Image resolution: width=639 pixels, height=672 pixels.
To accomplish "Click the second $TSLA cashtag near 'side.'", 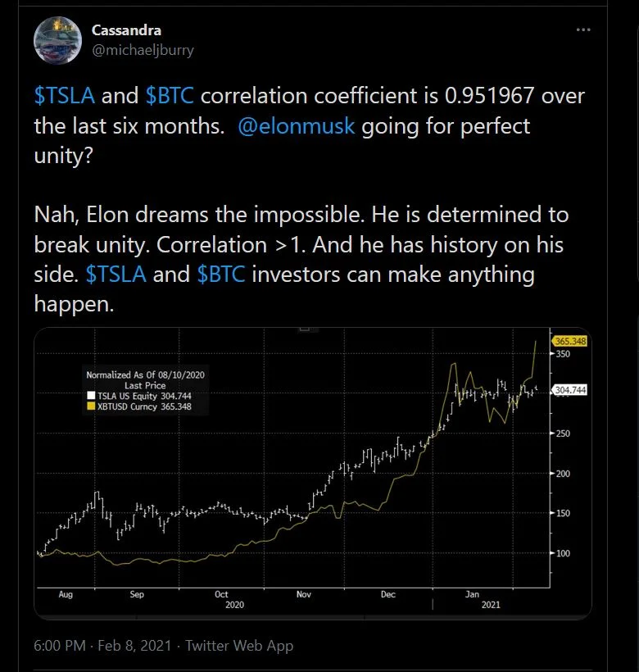I will coord(116,275).
